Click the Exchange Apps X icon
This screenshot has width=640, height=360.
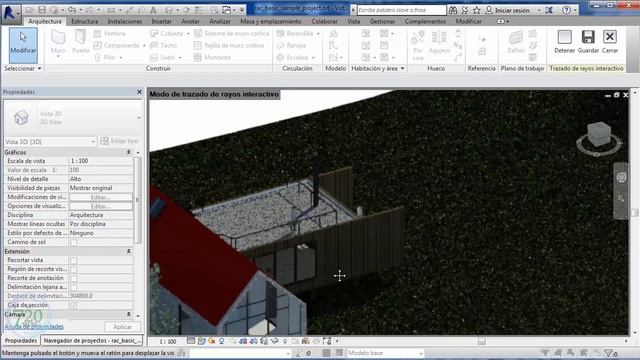(x=549, y=10)
